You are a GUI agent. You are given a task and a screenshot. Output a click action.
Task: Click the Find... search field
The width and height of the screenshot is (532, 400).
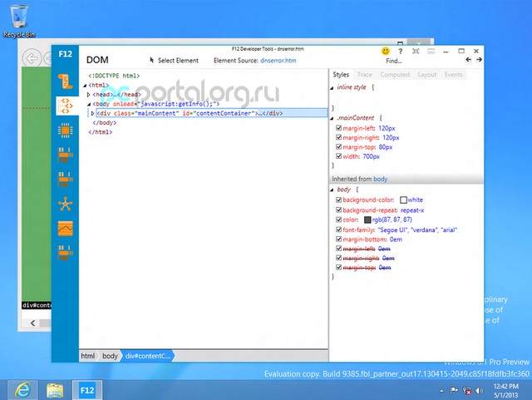pos(394,61)
